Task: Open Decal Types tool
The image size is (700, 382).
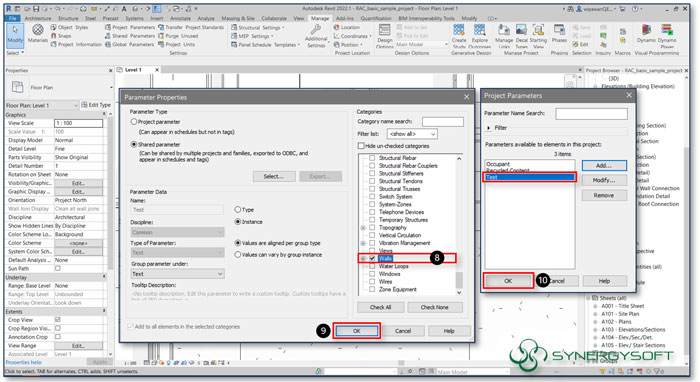Action: pos(521,35)
